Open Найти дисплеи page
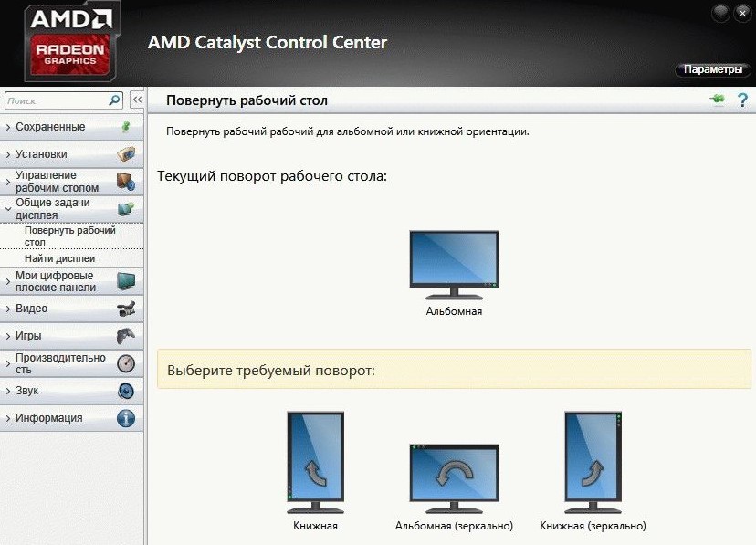The height and width of the screenshot is (545, 756). pos(59,259)
